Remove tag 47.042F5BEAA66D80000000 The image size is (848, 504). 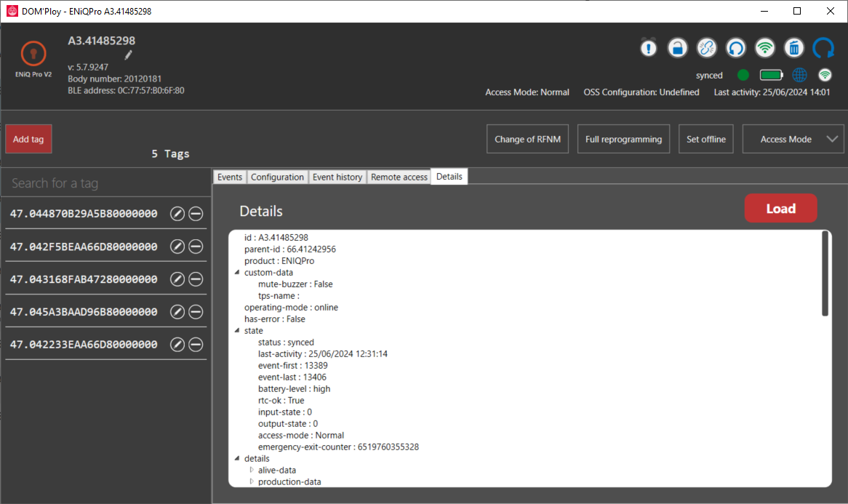[196, 247]
